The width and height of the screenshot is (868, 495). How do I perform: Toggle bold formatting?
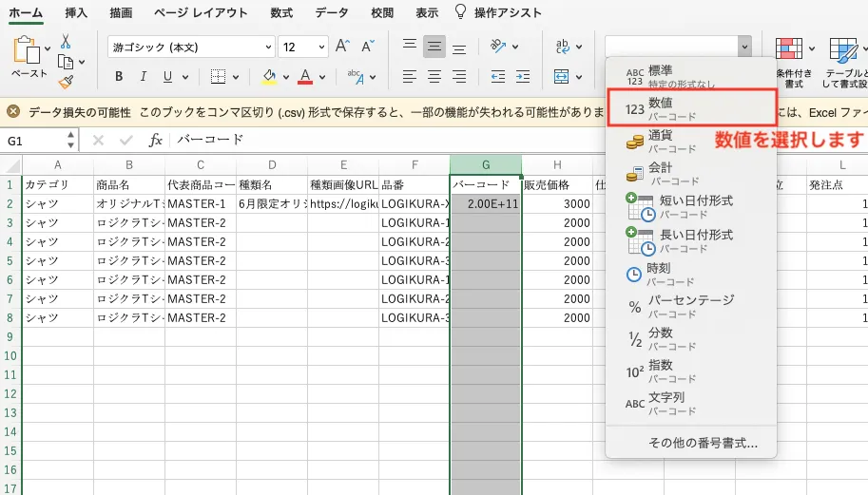119,77
